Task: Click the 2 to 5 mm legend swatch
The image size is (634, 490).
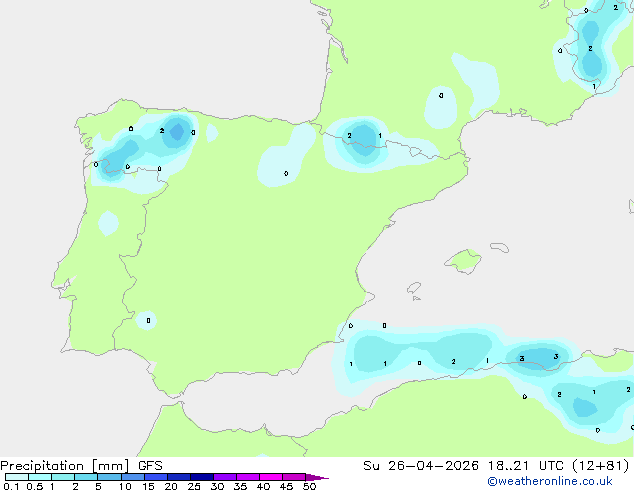Action: coord(86,477)
